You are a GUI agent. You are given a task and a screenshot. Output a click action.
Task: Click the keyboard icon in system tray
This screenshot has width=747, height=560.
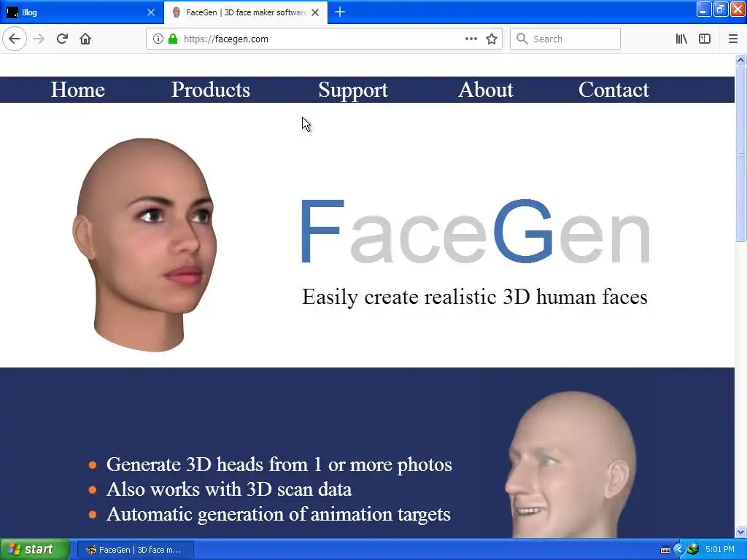tap(665, 550)
